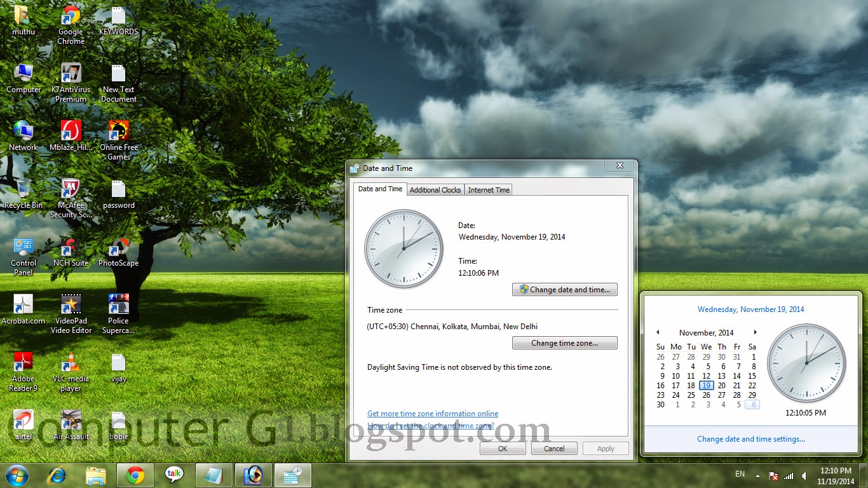This screenshot has height=488, width=868.
Task: Click the Change time zone button
Action: click(x=564, y=342)
